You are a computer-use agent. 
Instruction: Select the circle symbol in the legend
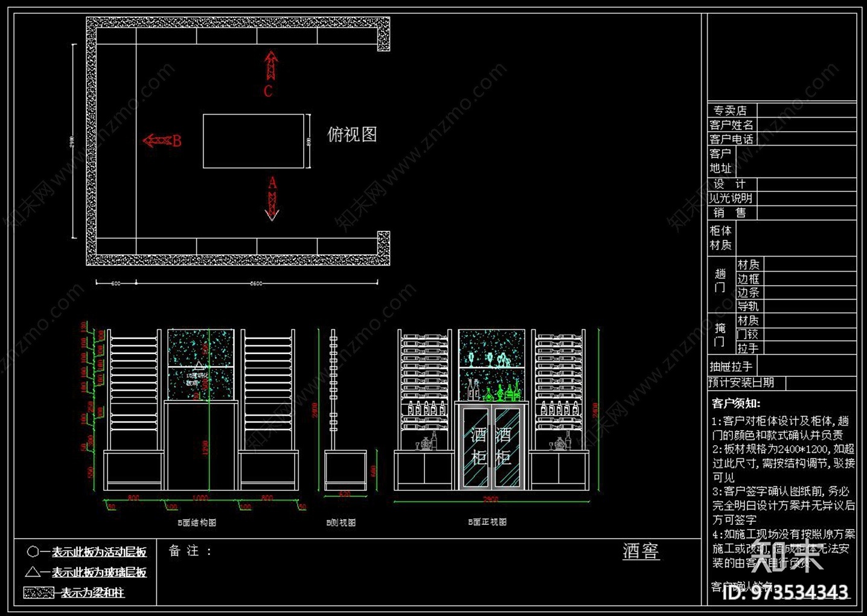click(33, 551)
